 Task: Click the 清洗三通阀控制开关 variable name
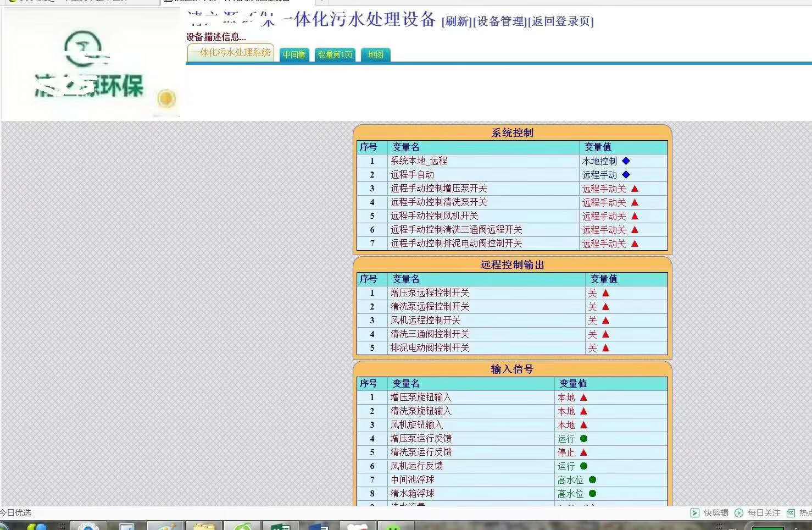coord(430,334)
